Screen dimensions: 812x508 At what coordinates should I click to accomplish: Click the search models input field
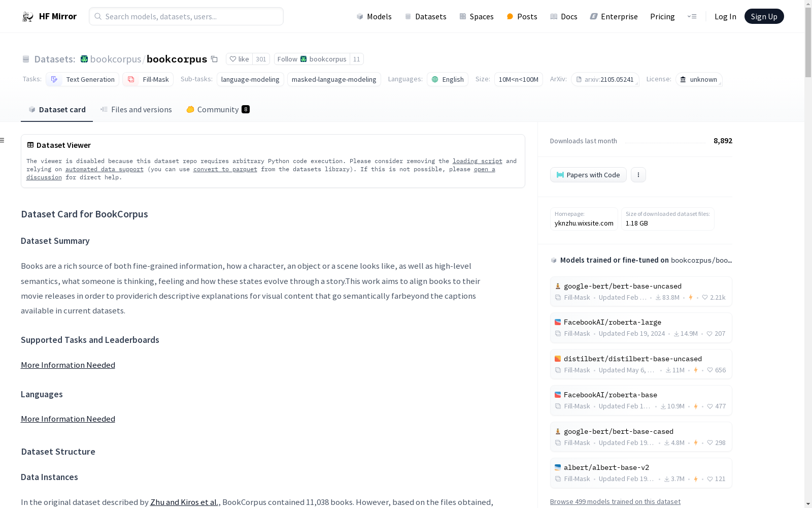click(x=186, y=16)
